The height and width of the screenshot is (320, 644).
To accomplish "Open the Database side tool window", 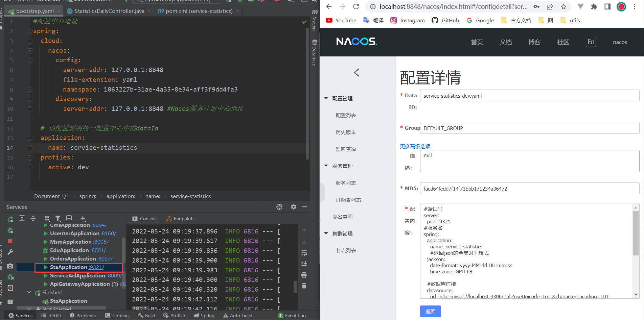I will 315,52.
